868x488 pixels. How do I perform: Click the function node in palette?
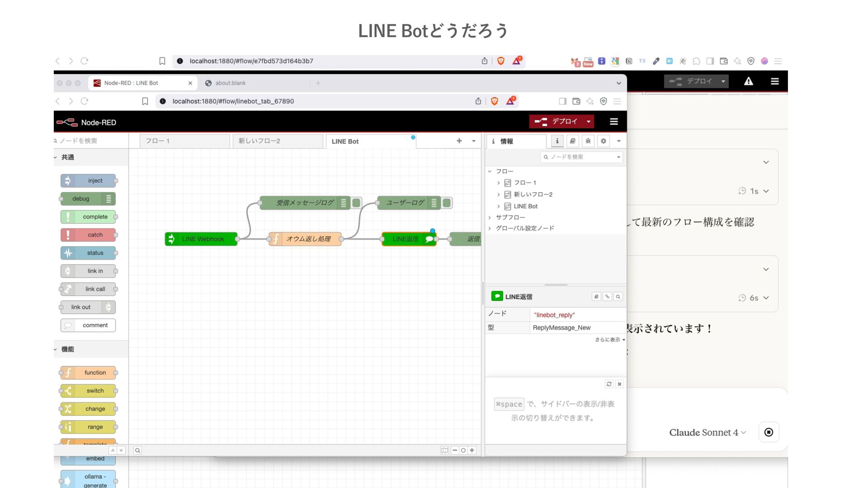pyautogui.click(x=88, y=373)
